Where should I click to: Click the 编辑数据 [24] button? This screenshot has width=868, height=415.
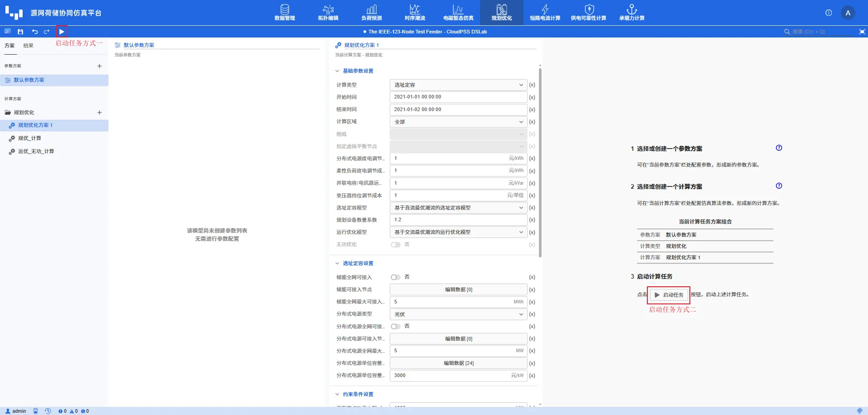coord(458,363)
